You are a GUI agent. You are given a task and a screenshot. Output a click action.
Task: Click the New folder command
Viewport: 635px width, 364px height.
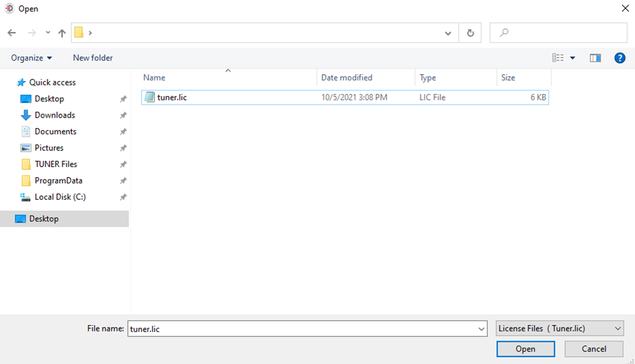(92, 58)
